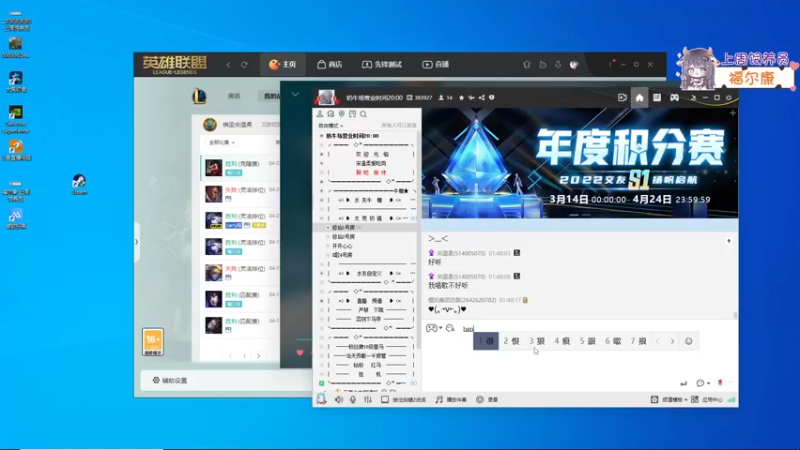Switch to 直播 tab in League client
800x450 pixels.
tap(436, 64)
